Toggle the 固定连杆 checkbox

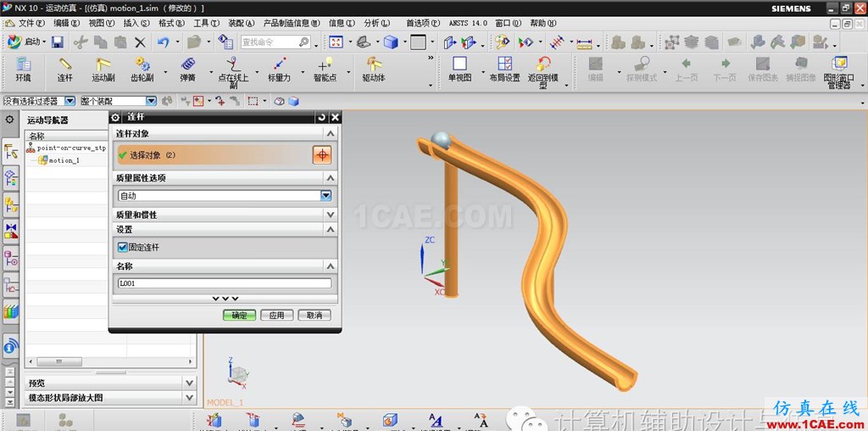(x=123, y=247)
